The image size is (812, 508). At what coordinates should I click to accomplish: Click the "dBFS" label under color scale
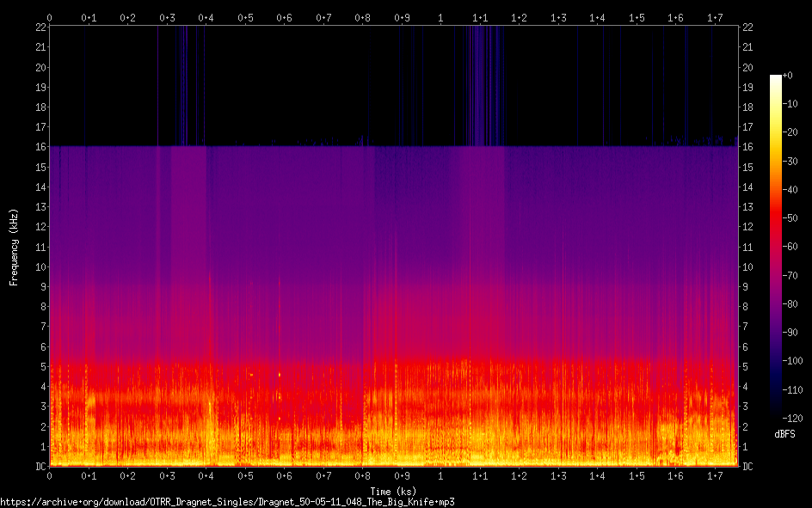tap(784, 434)
